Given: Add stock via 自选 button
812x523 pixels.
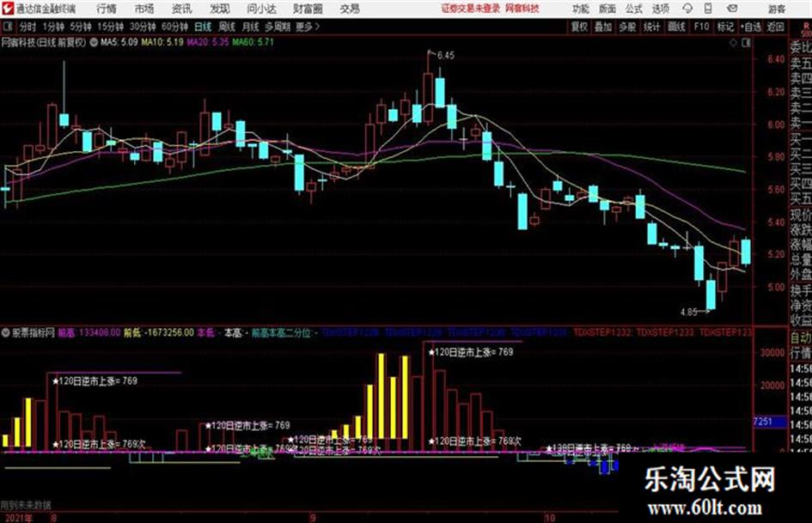Looking at the screenshot, I should click(750, 27).
